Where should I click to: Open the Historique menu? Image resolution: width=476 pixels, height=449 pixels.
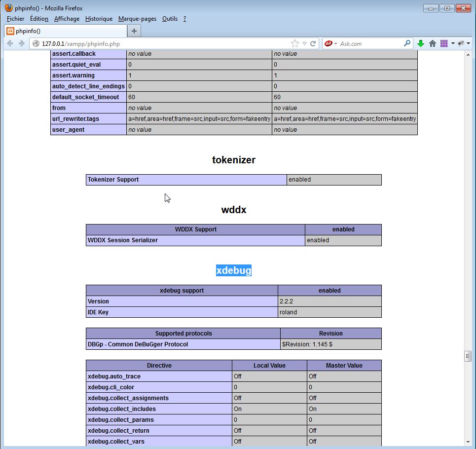(x=99, y=19)
